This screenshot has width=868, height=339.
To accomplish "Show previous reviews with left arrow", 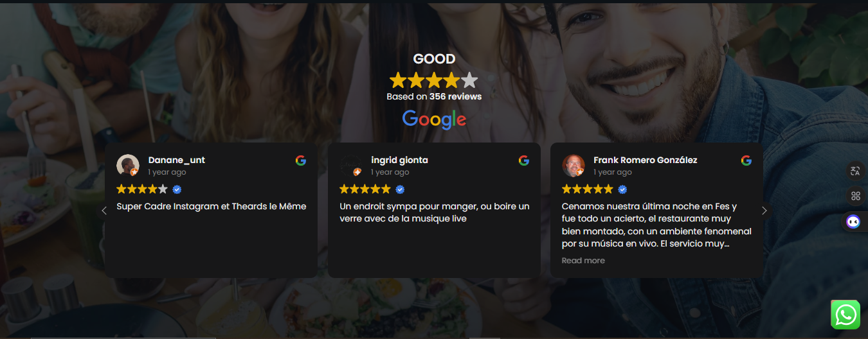I will click(104, 211).
